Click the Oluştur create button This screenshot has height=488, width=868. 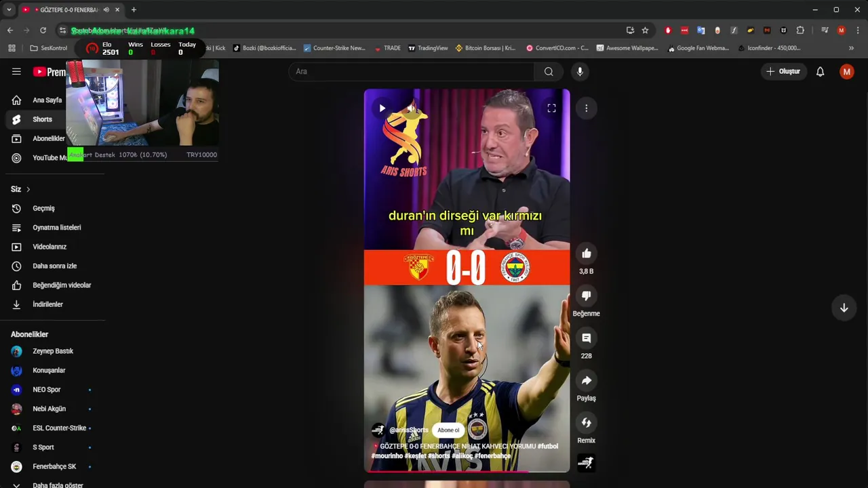(x=783, y=71)
